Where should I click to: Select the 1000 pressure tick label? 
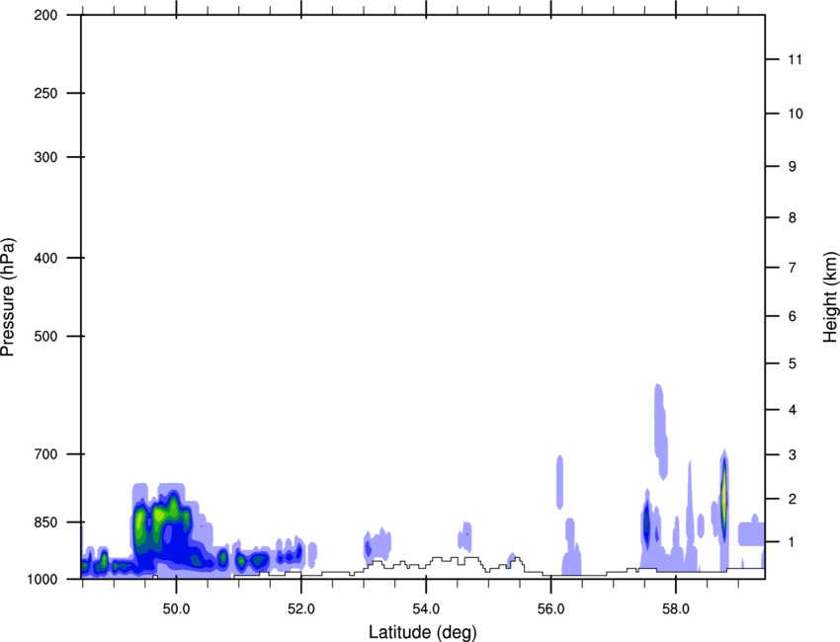pos(42,580)
